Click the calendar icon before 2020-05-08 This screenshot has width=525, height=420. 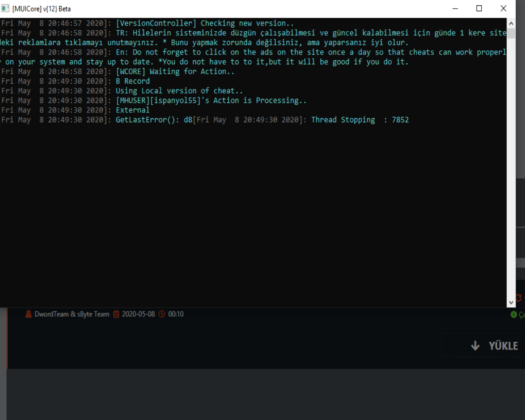[x=116, y=314]
